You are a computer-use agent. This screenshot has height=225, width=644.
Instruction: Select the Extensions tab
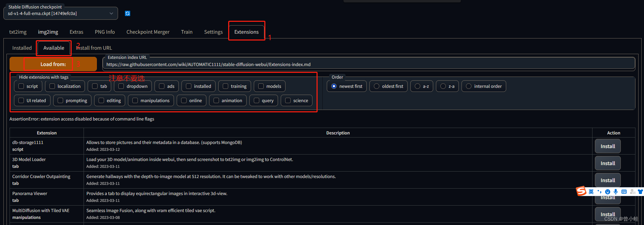pos(247,32)
